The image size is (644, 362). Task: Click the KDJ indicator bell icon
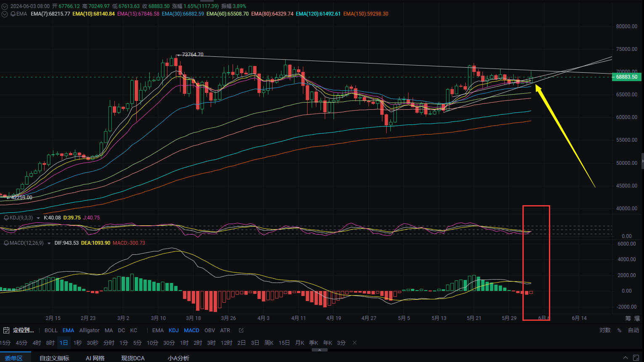[6, 218]
